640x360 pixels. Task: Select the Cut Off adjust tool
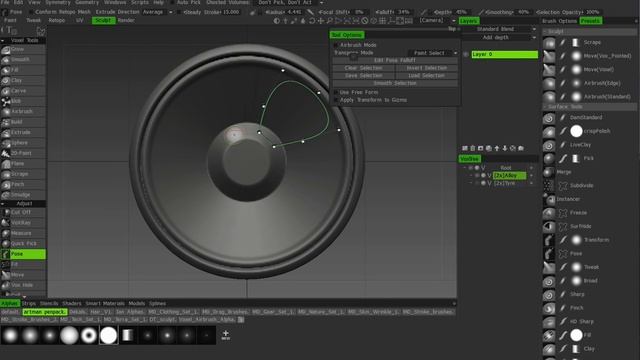tap(23, 212)
